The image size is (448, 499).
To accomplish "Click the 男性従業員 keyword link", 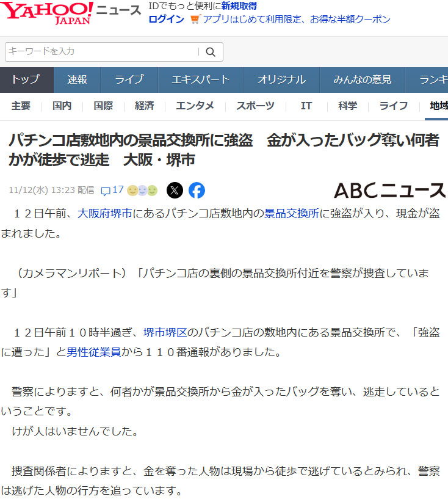I will click(93, 352).
